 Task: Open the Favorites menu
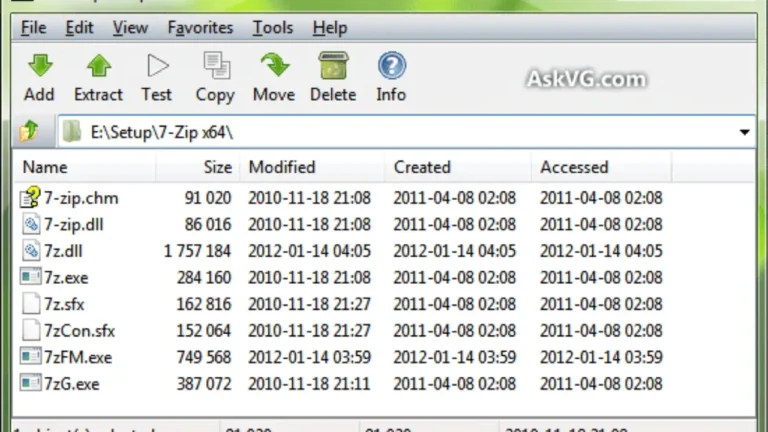click(x=200, y=28)
